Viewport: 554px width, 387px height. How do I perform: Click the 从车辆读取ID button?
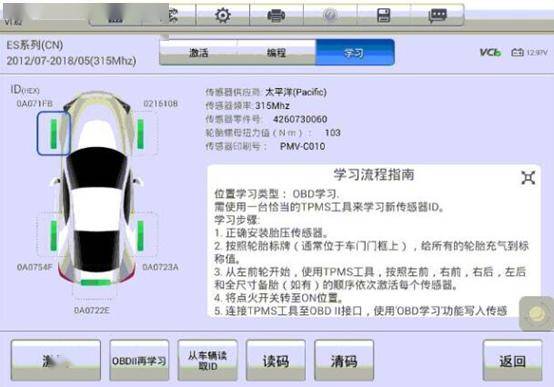point(207,360)
